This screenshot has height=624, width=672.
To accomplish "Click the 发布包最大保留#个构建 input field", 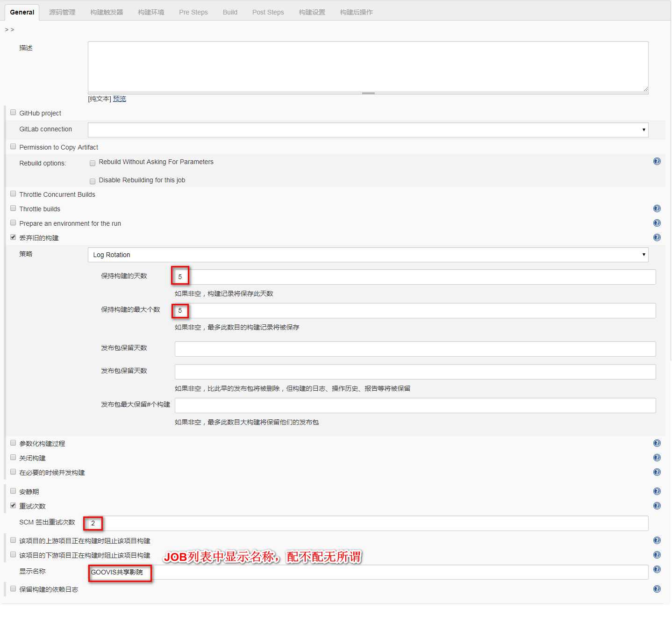I will 415,406.
